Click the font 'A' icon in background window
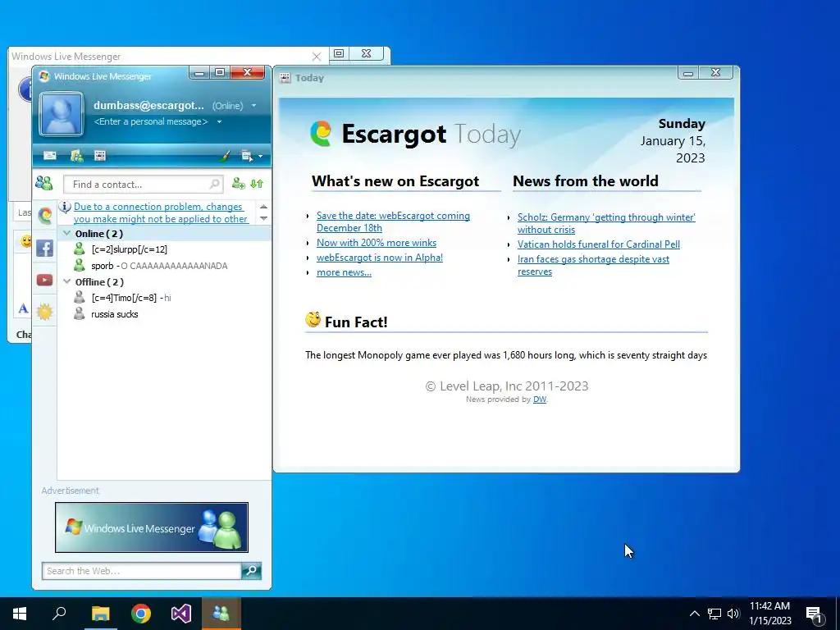The height and width of the screenshot is (630, 840). [23, 308]
